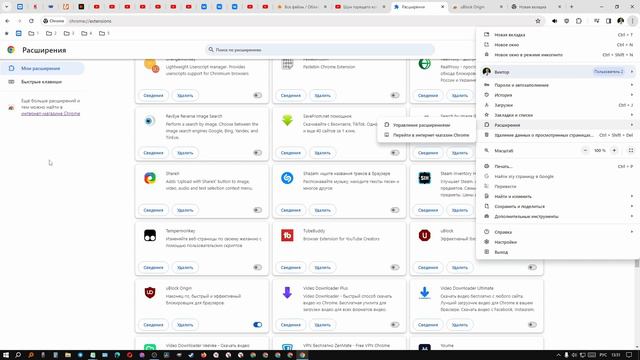Screen dimensions: 640x360
Task: Open the Chrome three-dot menu button
Action: click(x=632, y=21)
